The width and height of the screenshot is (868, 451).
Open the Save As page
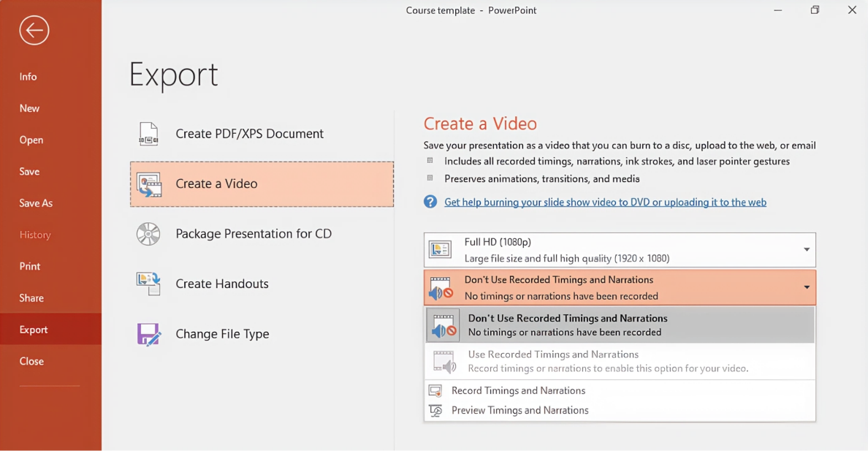point(34,202)
